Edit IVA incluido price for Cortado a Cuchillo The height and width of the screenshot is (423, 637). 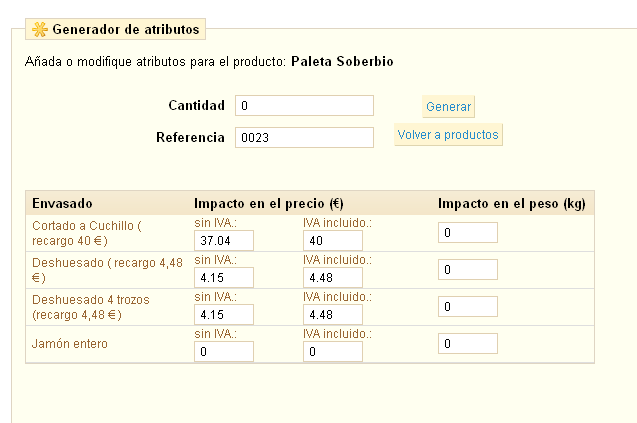pos(332,240)
